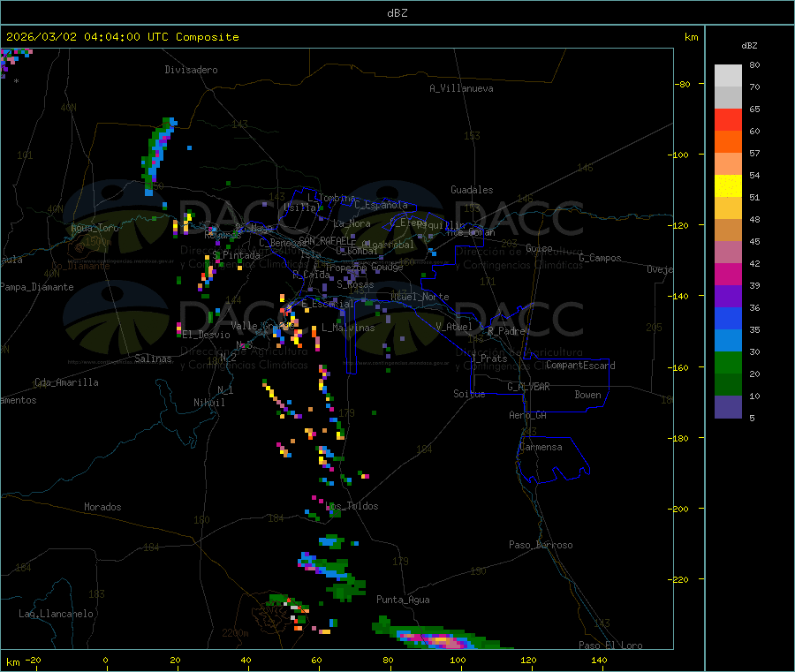795x672 pixels.
Task: Click the 140 horizontal axis tick
Action: 599,660
